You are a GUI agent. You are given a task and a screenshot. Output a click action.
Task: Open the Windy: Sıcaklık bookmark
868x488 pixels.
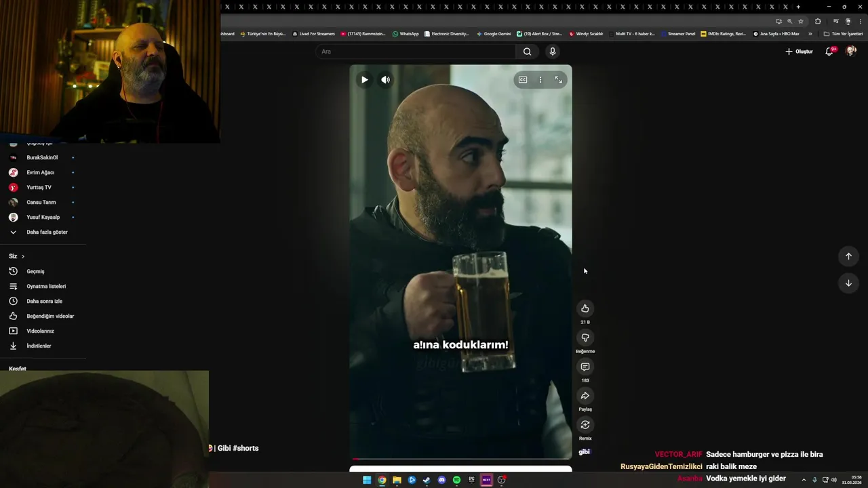tap(586, 33)
